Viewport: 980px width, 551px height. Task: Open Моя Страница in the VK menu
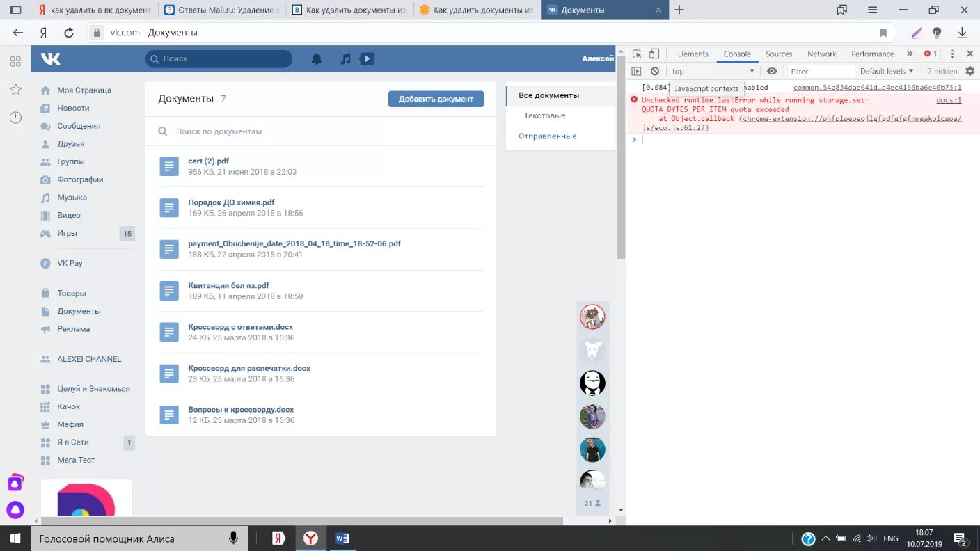click(84, 90)
